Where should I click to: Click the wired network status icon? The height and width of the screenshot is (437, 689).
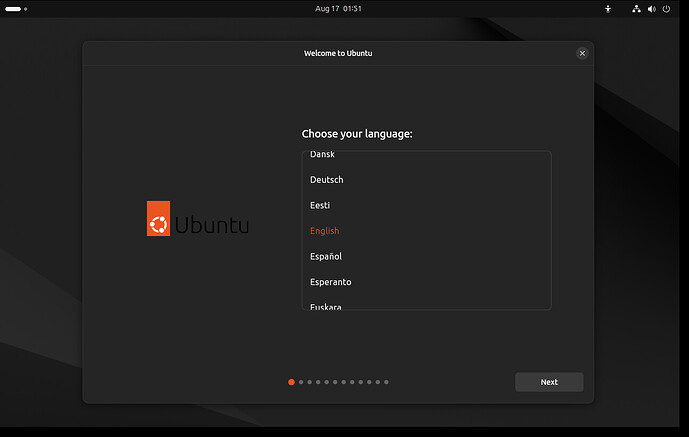(636, 9)
